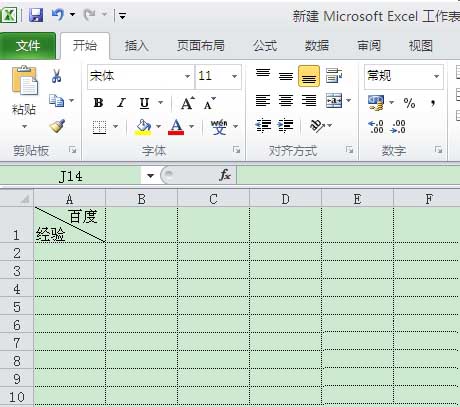Apply the red font color swatch
Viewport: 460px width, 407px height.
point(176,127)
